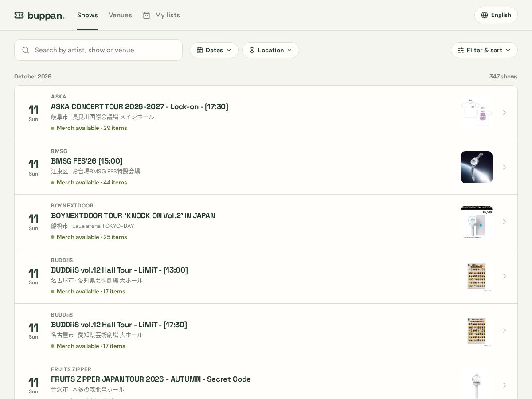Click chevron arrow on BUDDiiS [13:00] row
The height and width of the screenshot is (399, 532).
pos(504,276)
